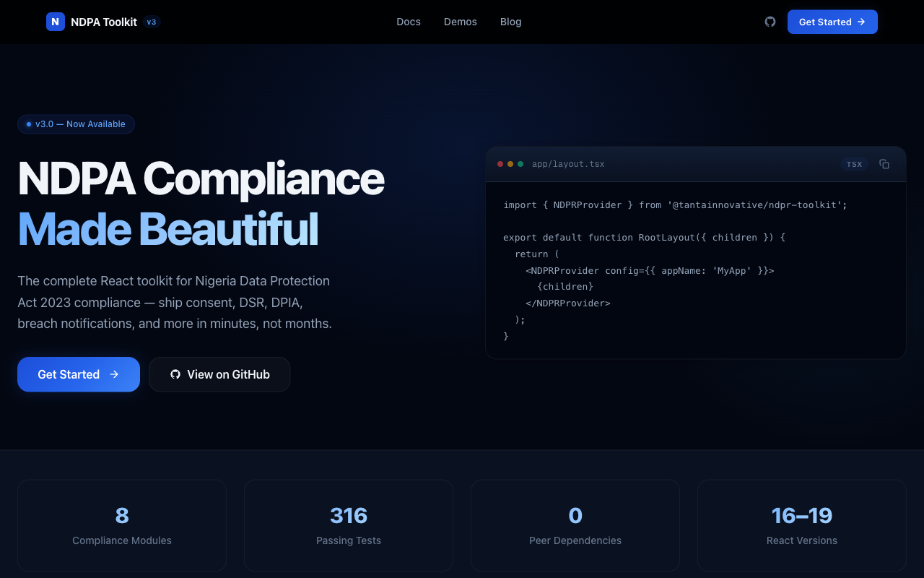Click the blue N logo icon
The height and width of the screenshot is (578, 924).
[x=56, y=22]
